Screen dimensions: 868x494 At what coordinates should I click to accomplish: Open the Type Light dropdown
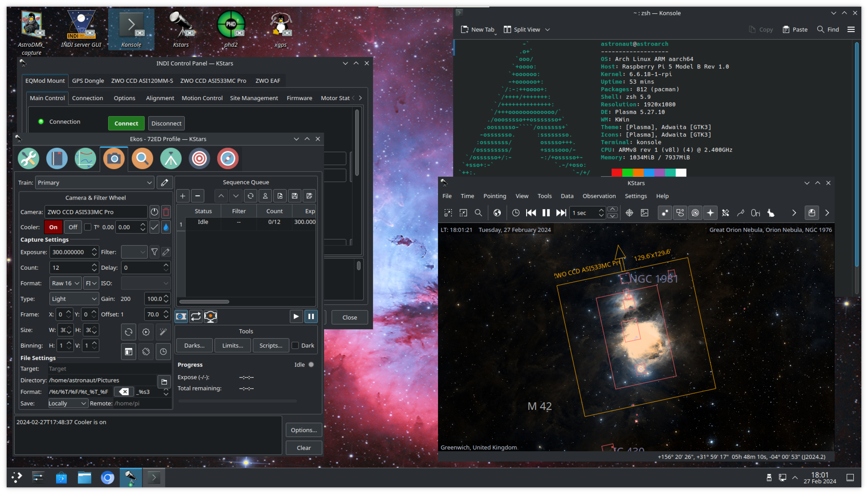point(74,299)
